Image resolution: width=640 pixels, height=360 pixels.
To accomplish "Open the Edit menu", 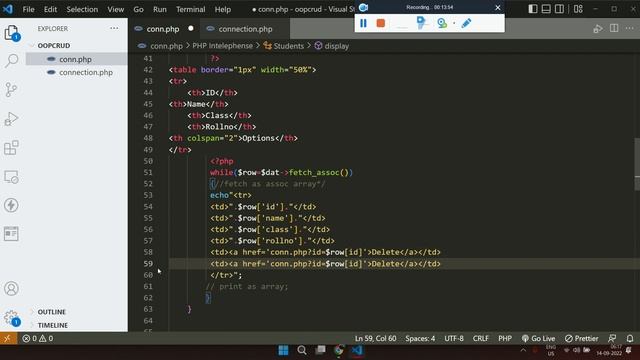I will click(x=51, y=9).
